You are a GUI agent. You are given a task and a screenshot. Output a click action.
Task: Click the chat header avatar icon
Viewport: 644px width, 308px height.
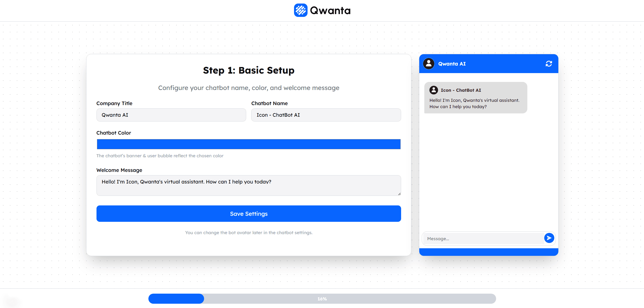pos(428,64)
